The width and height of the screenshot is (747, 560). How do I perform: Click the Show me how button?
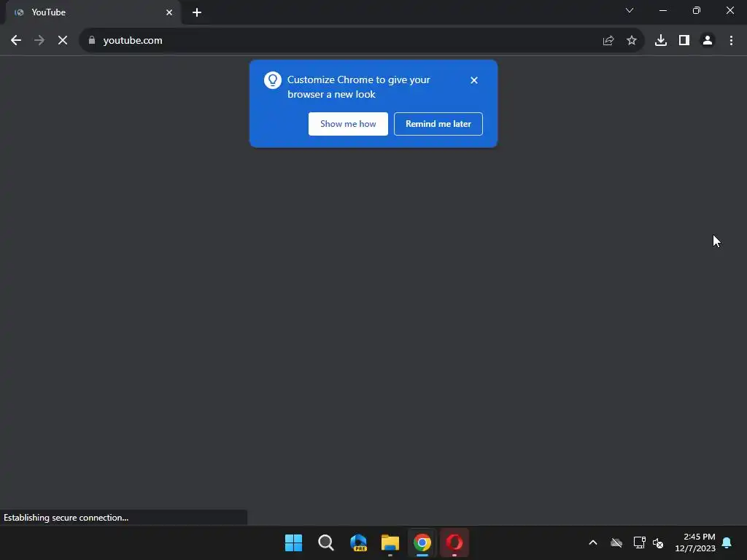click(348, 124)
